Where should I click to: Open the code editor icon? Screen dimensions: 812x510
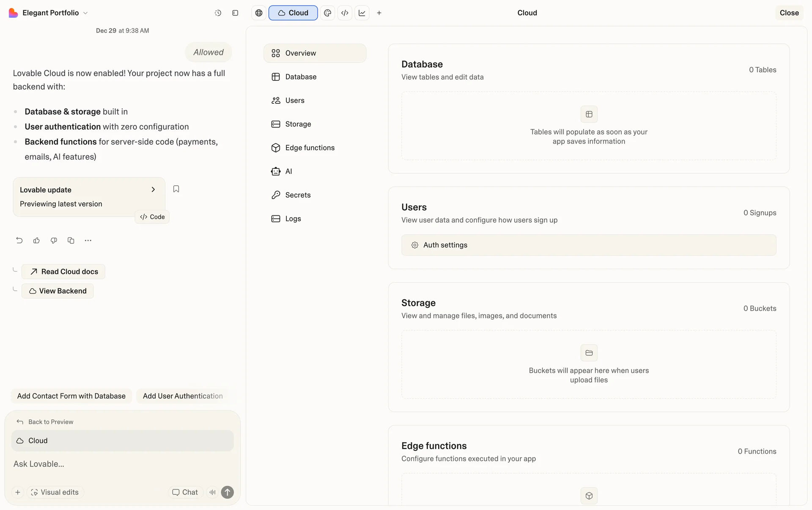tap(345, 13)
